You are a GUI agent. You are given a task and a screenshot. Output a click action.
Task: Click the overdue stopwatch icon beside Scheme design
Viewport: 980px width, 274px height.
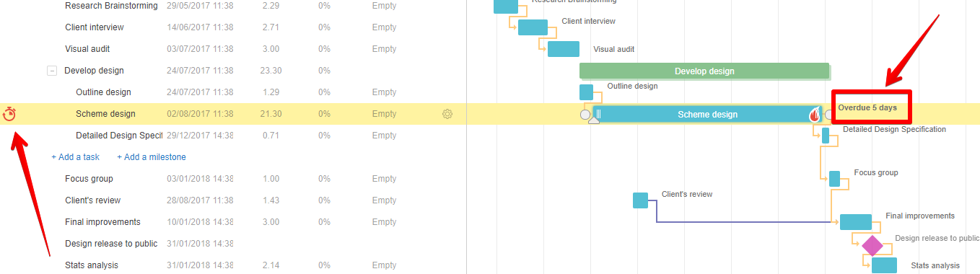coord(9,113)
